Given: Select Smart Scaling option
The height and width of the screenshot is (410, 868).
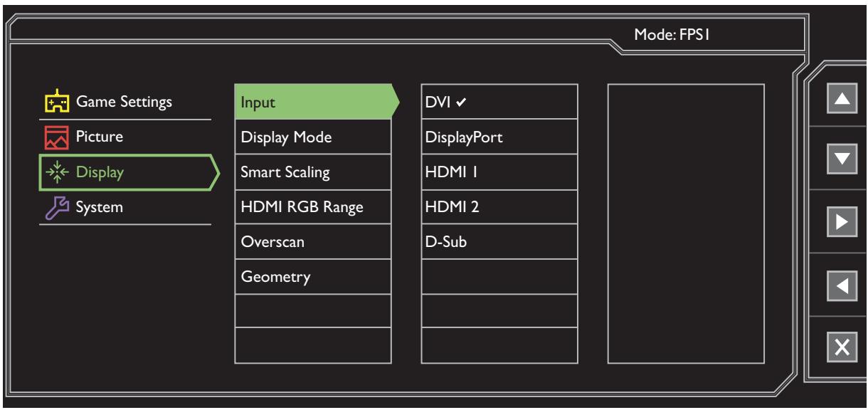Looking at the screenshot, I should (312, 172).
